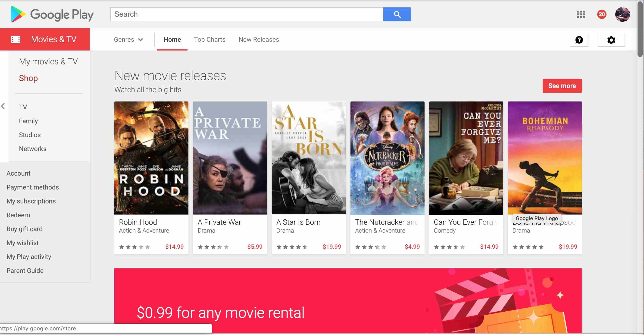Open help question mark button

tap(579, 40)
